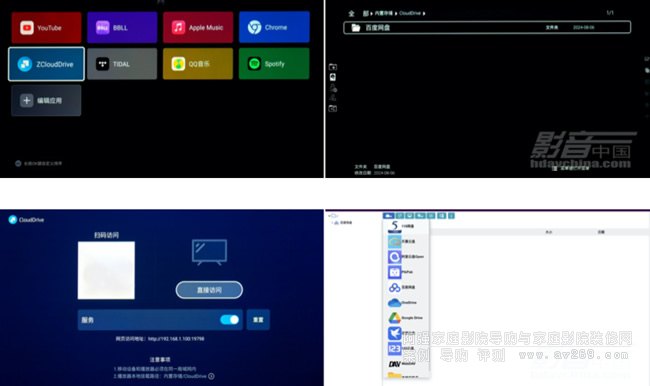Viewport: 650px width, 386px height.
Task: Open the BBLL app tile
Action: tap(122, 27)
